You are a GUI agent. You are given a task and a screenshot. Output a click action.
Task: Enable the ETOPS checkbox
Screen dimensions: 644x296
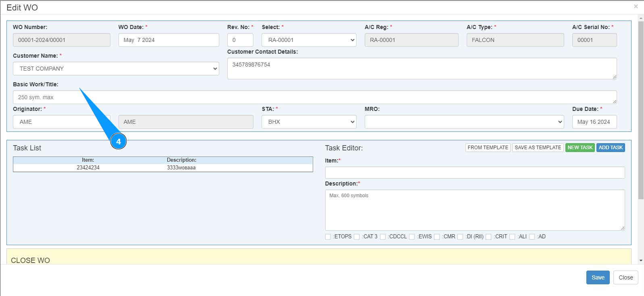(x=328, y=237)
